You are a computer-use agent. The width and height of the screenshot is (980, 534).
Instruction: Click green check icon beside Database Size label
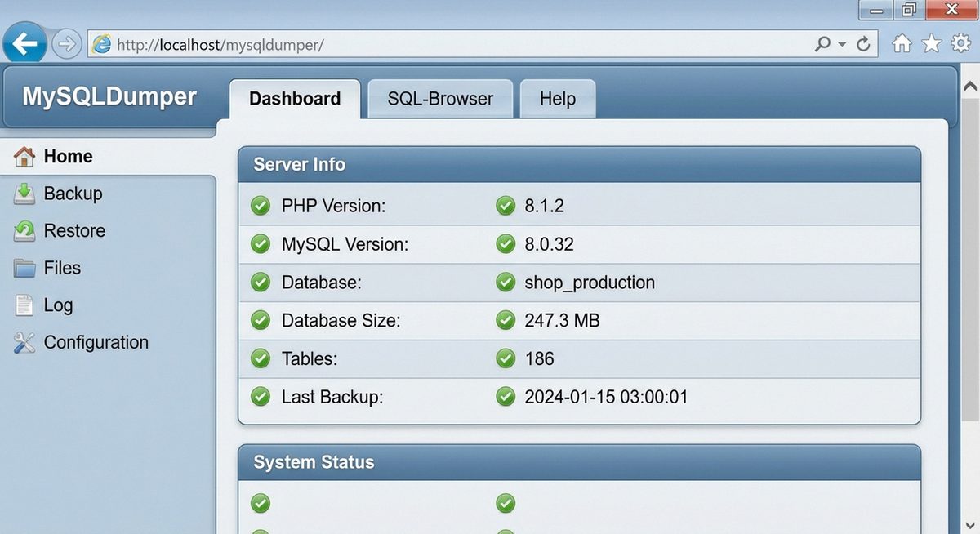click(261, 321)
